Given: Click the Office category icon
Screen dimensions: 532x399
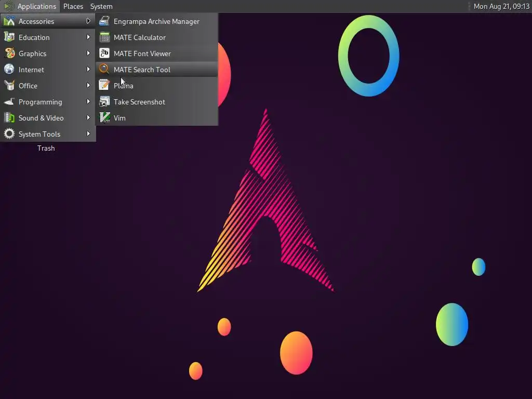Looking at the screenshot, I should (x=9, y=86).
